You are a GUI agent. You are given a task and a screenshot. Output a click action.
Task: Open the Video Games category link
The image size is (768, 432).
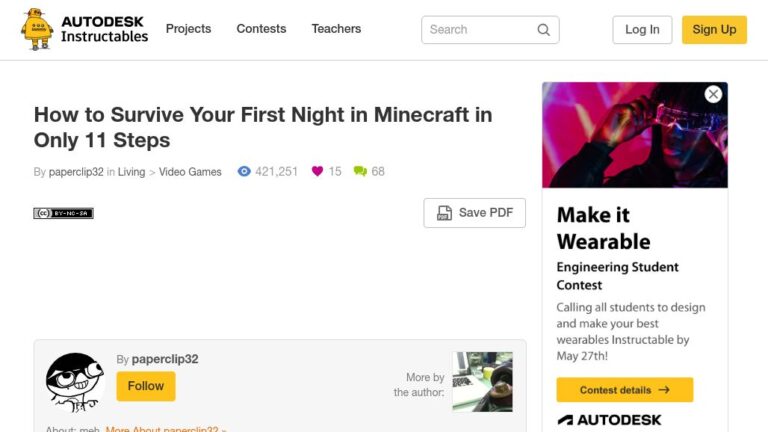[x=190, y=172]
